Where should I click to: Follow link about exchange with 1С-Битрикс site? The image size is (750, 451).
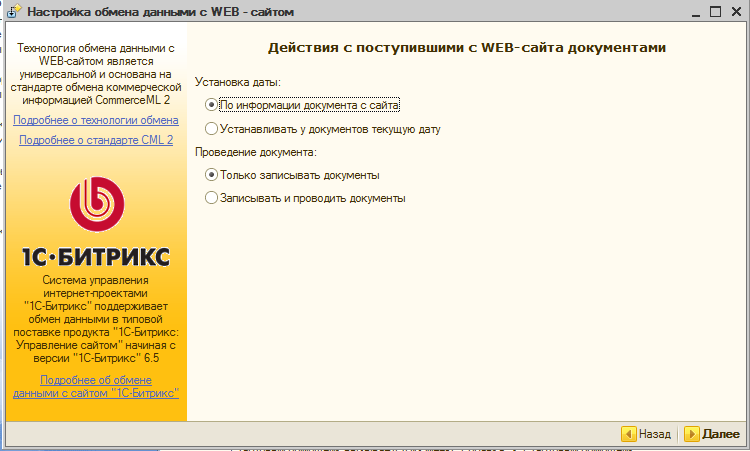pyautogui.click(x=96, y=386)
